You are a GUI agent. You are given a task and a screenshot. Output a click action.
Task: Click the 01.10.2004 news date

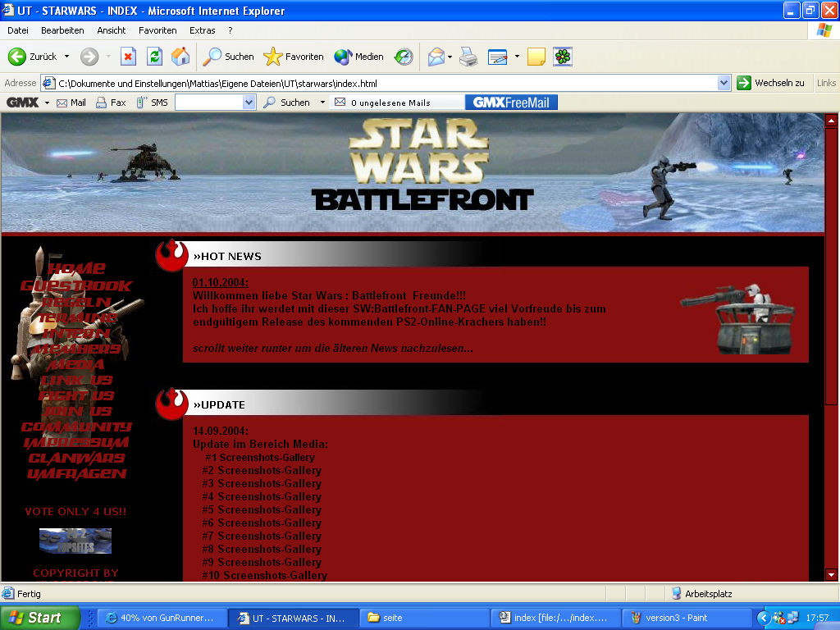(x=220, y=282)
